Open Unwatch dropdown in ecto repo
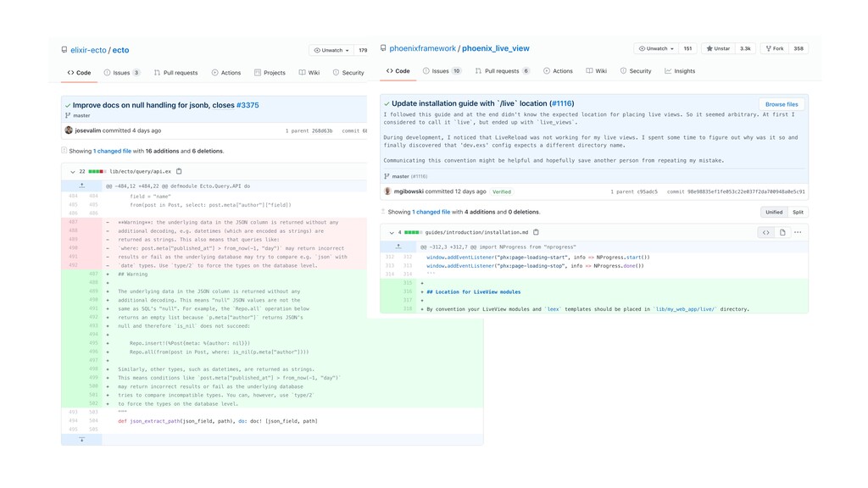This screenshot has width=868, height=488. pos(331,50)
